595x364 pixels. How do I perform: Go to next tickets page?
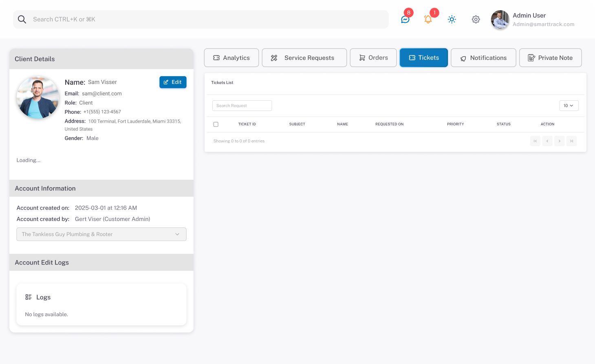pyautogui.click(x=560, y=141)
